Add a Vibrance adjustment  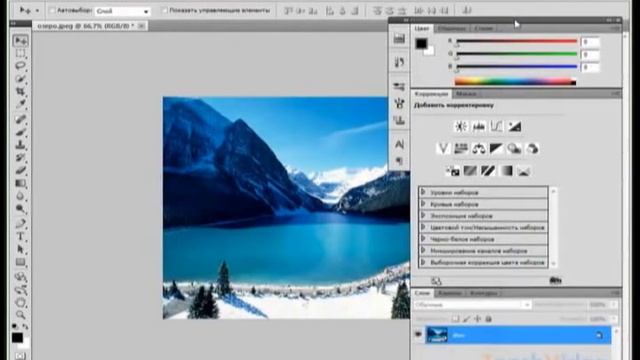[443, 149]
